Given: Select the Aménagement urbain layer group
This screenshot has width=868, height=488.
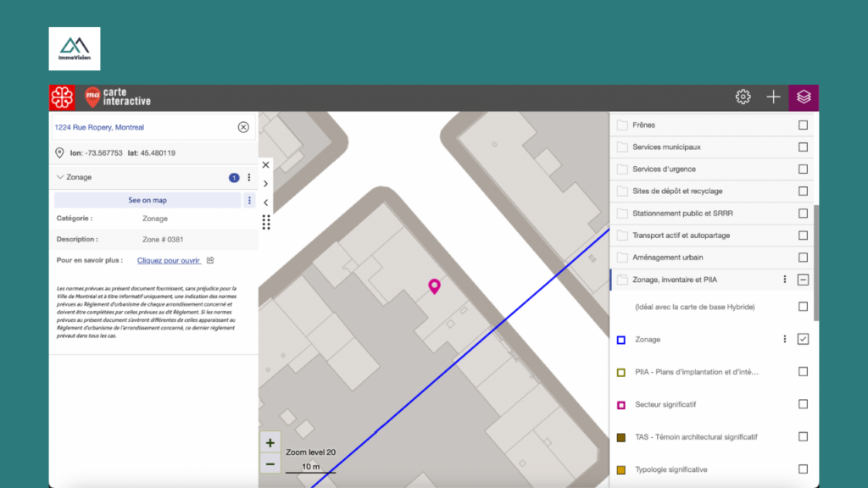Looking at the screenshot, I should (x=668, y=258).
